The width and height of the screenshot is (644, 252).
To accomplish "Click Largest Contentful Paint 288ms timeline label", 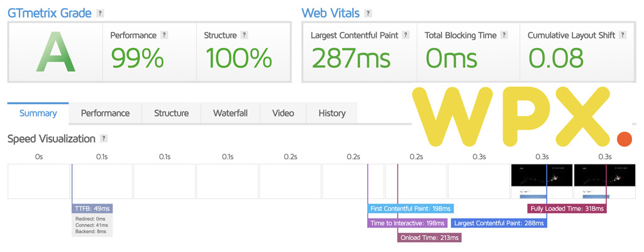I will coord(499,223).
